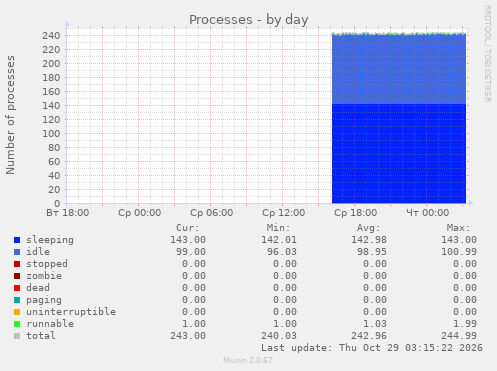The height and width of the screenshot is (371, 497).
Task: Click the 20 y-axis tick label
Action: pyautogui.click(x=54, y=190)
